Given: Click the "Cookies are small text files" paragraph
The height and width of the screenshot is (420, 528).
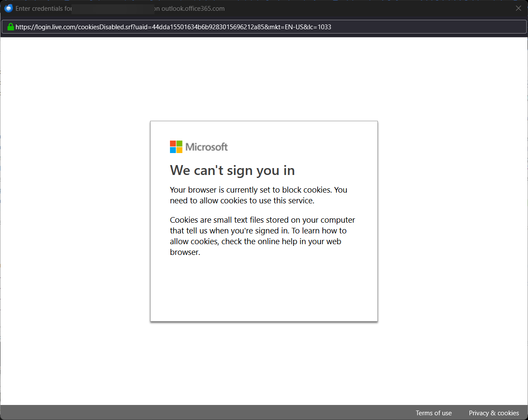Looking at the screenshot, I should [x=262, y=236].
